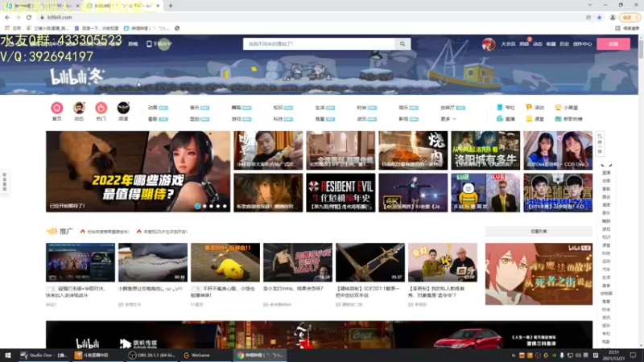Image resolution: width=644 pixels, height=362 pixels.
Task: Open the Chrome tab search chevron
Action: [x=590, y=6]
